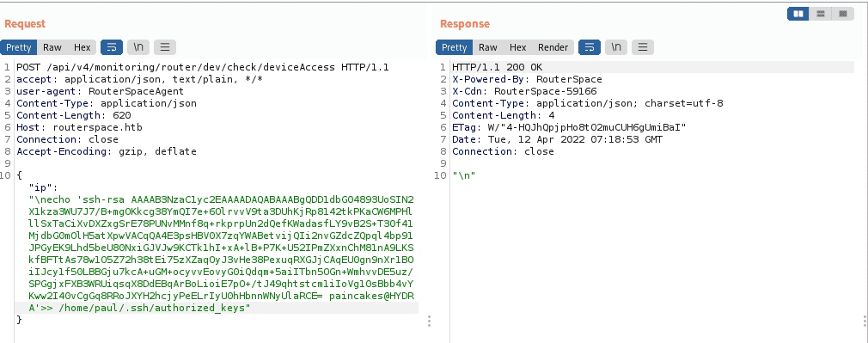Toggle show non-printable chars in Request
The width and height of the screenshot is (868, 343).
click(x=138, y=47)
